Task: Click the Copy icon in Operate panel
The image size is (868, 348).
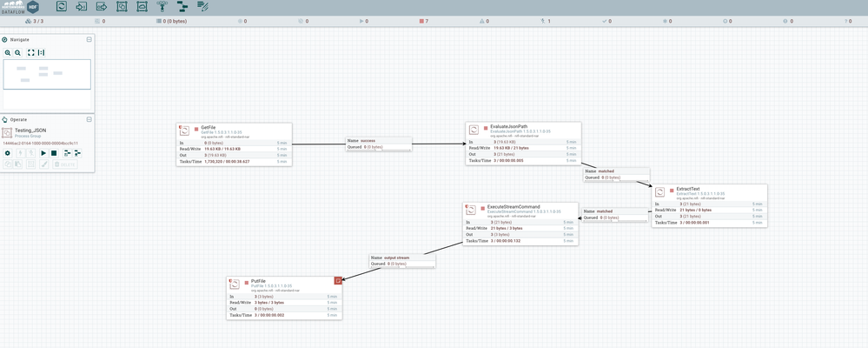Action: (8, 164)
